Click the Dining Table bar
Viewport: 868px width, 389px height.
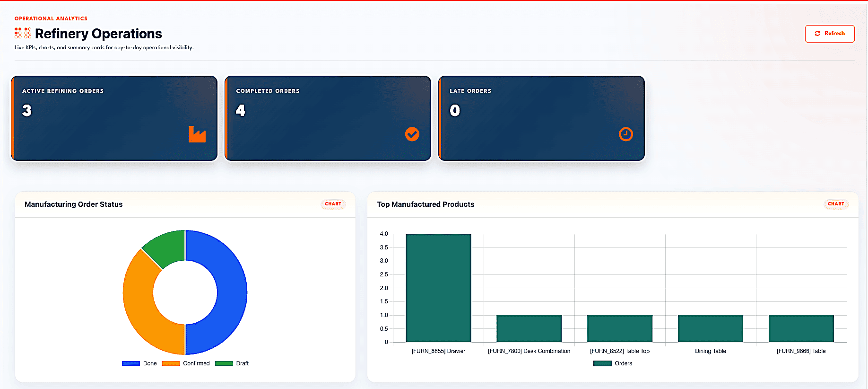(711, 328)
